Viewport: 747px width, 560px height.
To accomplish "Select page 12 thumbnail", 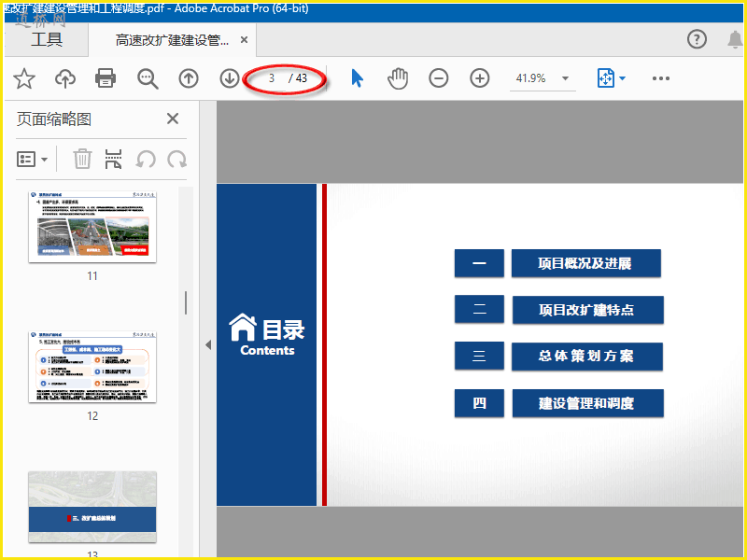I will 92,367.
